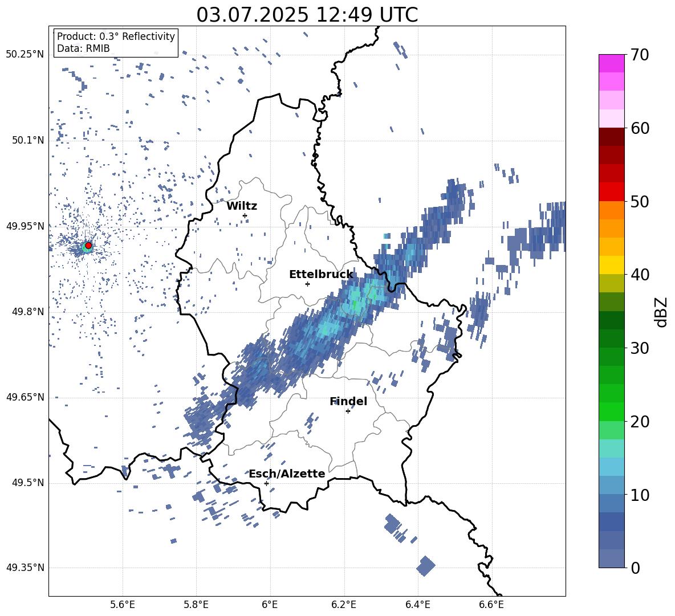Click the 49.95°N latitude label
The width and height of the screenshot is (675, 616).
point(25,226)
